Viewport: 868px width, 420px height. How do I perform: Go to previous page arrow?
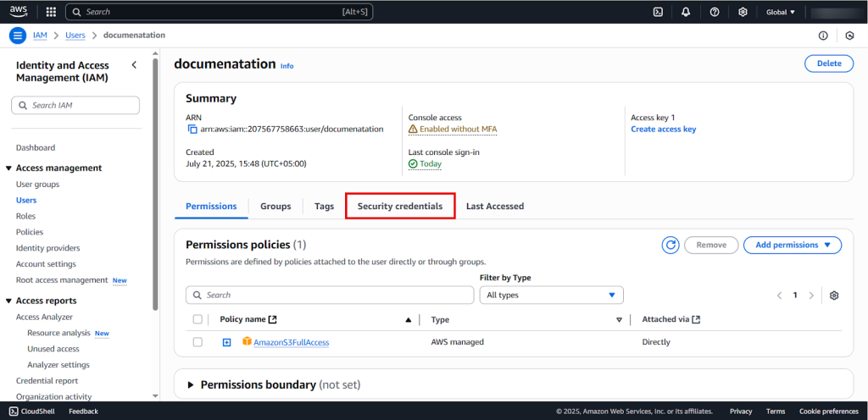pyautogui.click(x=779, y=296)
